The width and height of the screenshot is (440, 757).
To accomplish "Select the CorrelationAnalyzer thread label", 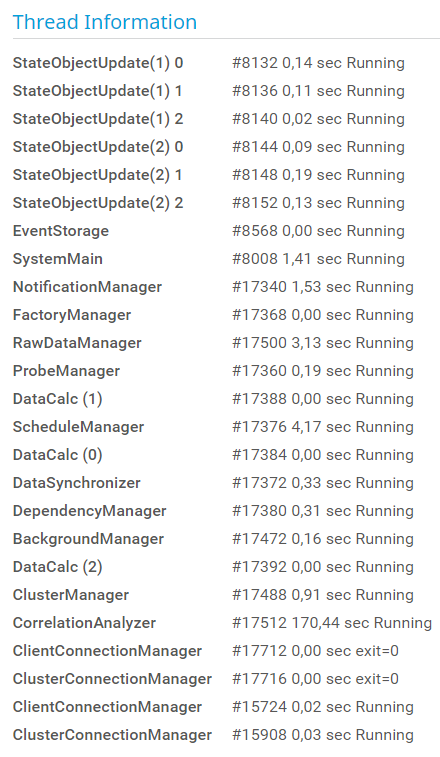I will click(85, 623).
